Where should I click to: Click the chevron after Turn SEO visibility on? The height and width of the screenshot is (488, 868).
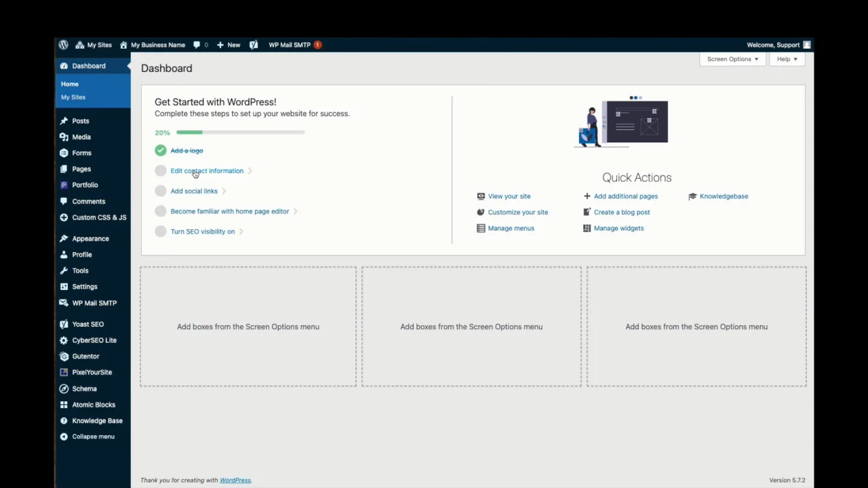click(241, 232)
